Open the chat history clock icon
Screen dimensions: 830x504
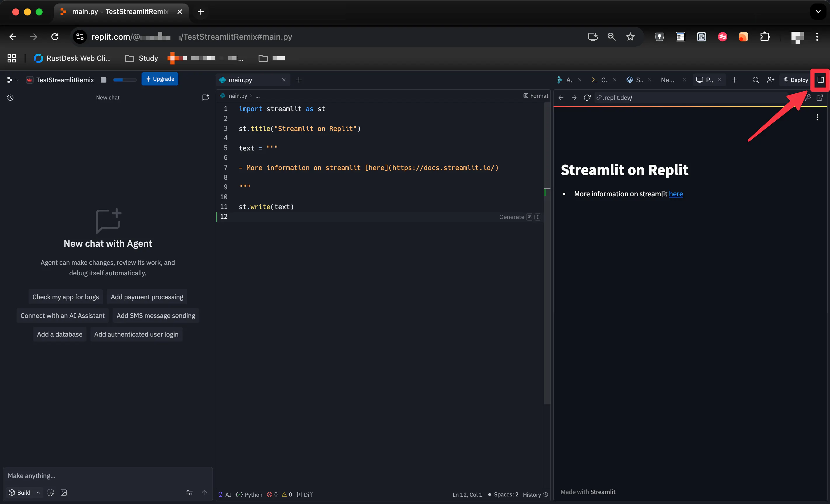[x=10, y=98]
